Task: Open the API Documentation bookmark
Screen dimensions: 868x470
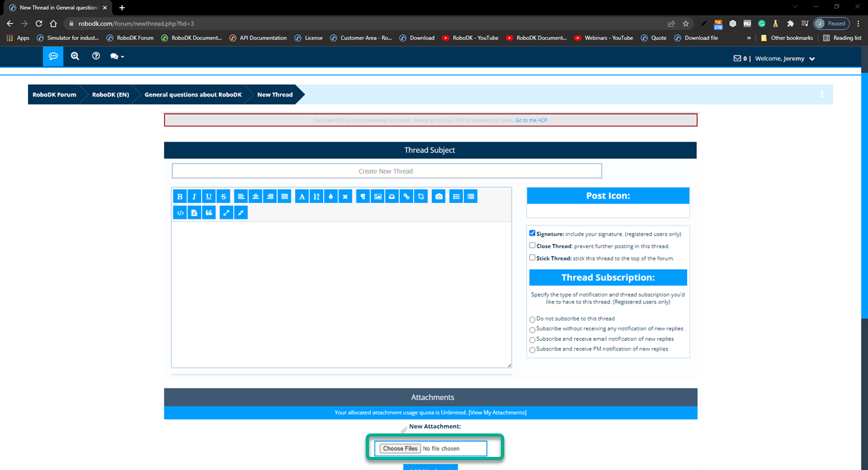Action: 258,38
